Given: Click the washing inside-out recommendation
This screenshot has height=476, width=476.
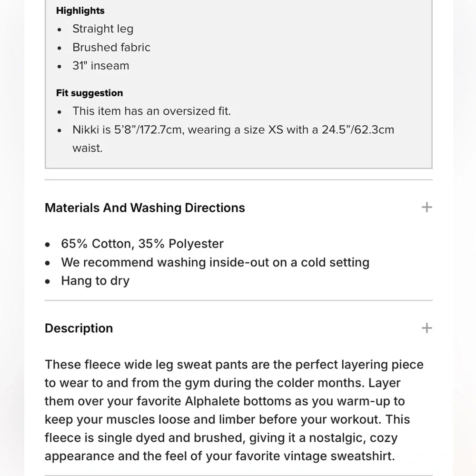Looking at the screenshot, I should (215, 262).
